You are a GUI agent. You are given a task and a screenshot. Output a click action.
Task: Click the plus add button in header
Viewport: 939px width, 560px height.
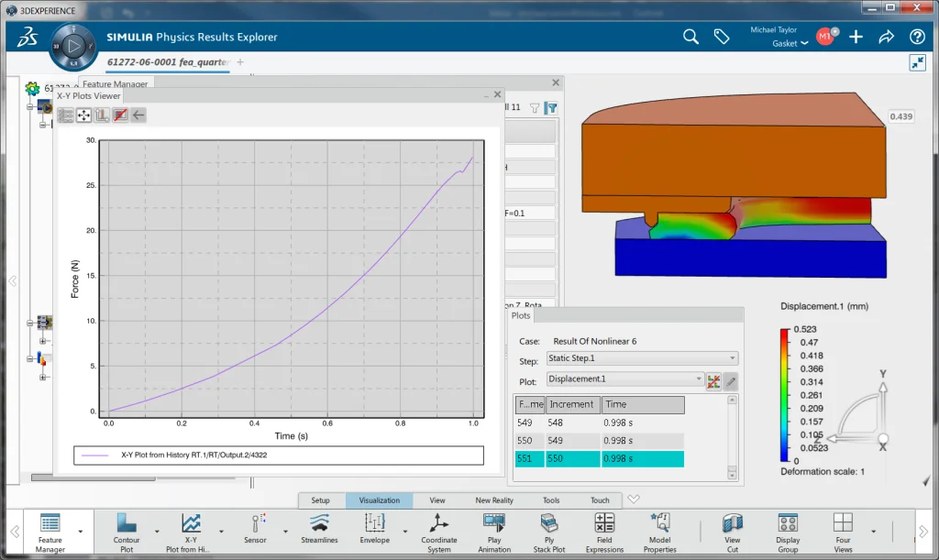856,37
